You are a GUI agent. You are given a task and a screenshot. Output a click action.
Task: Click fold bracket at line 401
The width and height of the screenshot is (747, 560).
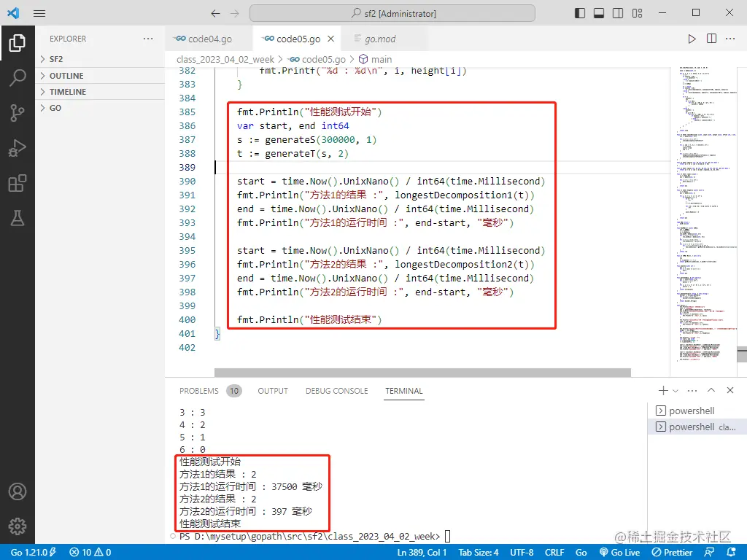(x=217, y=333)
